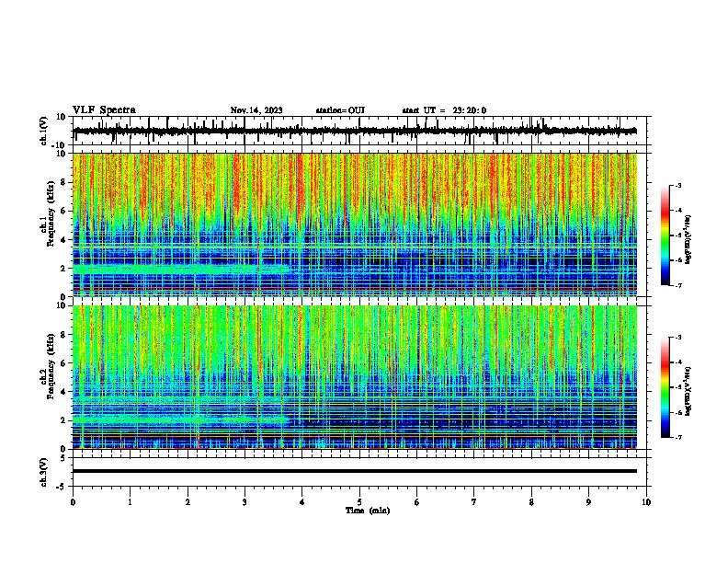Click the Time (min) axis label
The image size is (728, 563).
pyautogui.click(x=368, y=511)
